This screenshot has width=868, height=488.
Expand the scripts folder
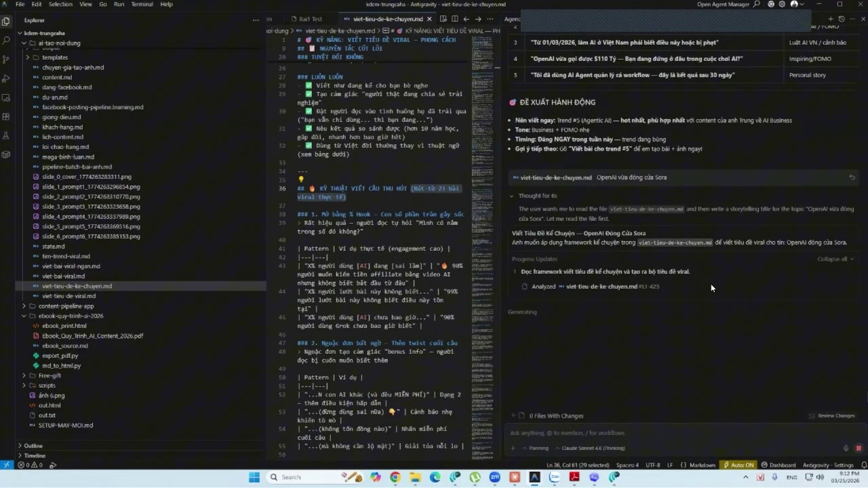coord(24,386)
